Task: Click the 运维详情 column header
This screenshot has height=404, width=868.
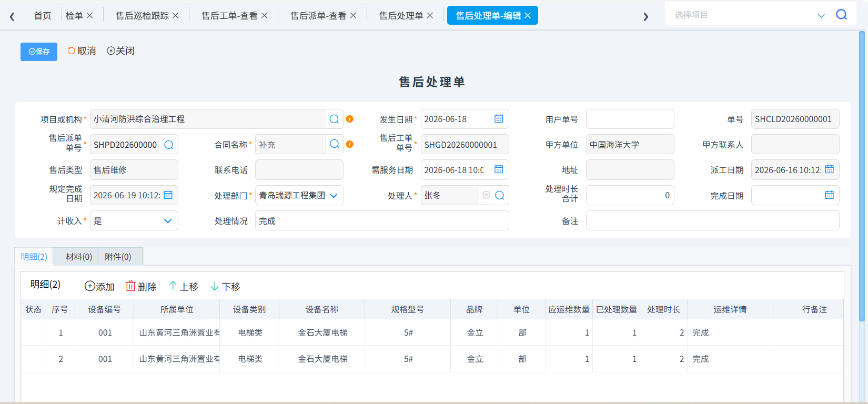Action: [x=730, y=309]
